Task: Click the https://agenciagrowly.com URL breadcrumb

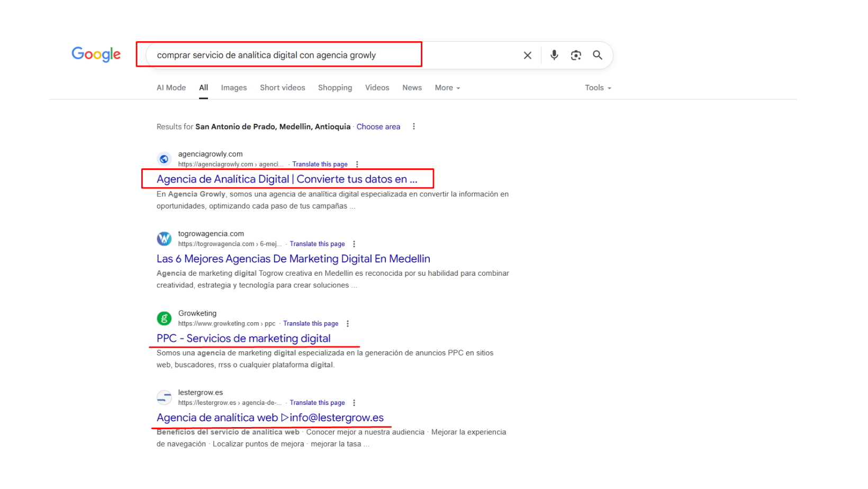Action: tap(231, 165)
